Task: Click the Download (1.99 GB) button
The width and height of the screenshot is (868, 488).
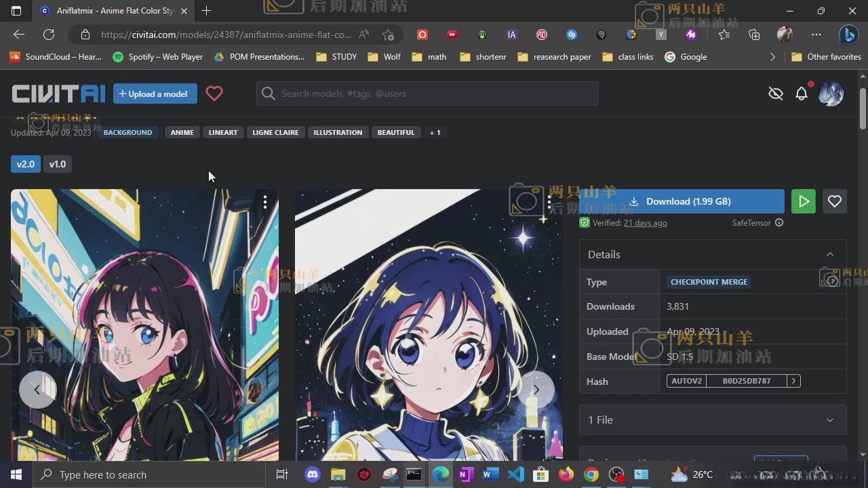Action: click(680, 201)
